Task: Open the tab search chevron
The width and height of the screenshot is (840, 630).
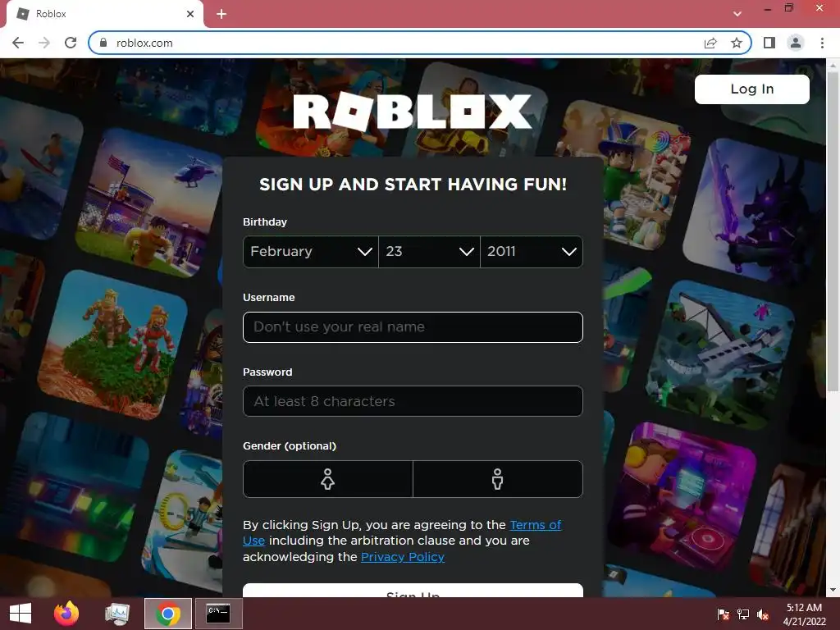Action: (x=737, y=14)
